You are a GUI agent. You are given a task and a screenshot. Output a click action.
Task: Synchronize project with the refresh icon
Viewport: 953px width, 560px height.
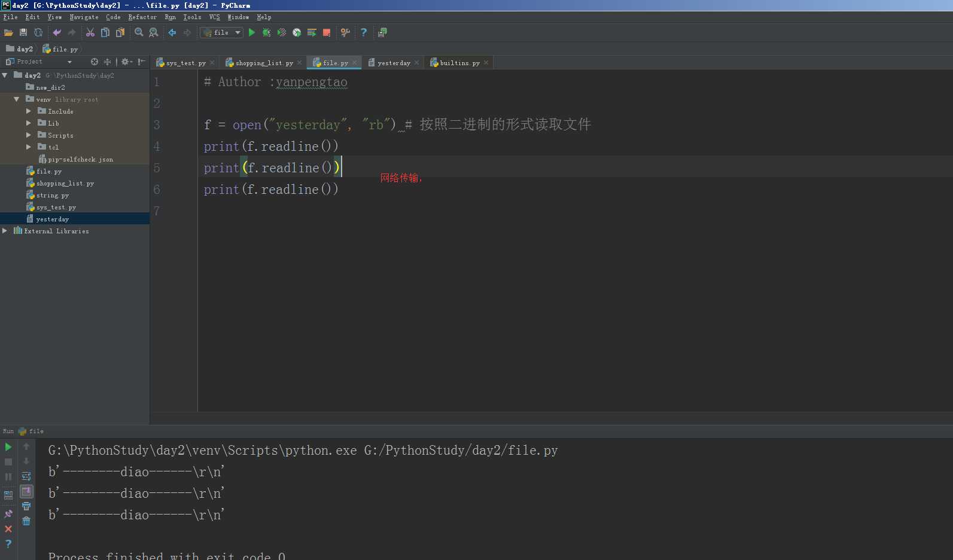38,32
